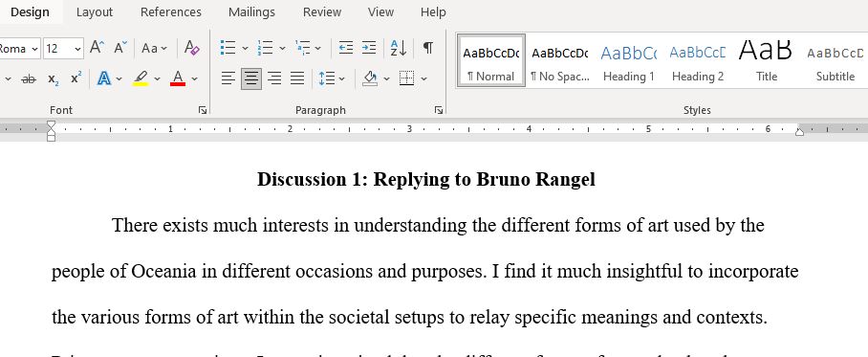This screenshot has height=357, width=868.
Task: Expand the bullet library dropdown arrow
Action: [246, 48]
